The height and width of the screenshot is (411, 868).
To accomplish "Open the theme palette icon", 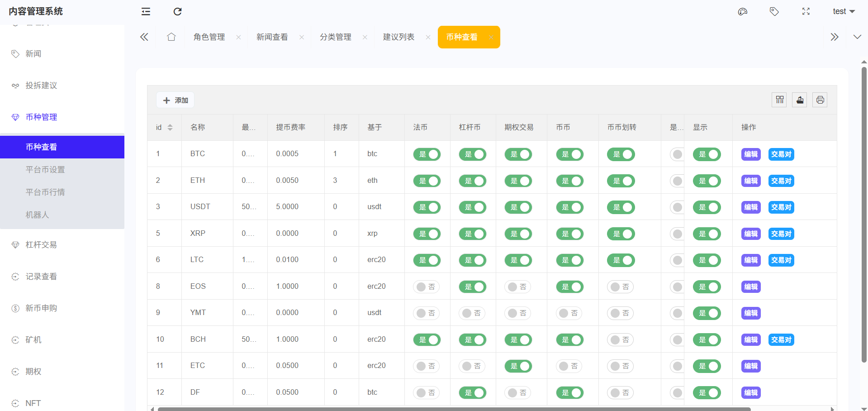I will click(742, 12).
